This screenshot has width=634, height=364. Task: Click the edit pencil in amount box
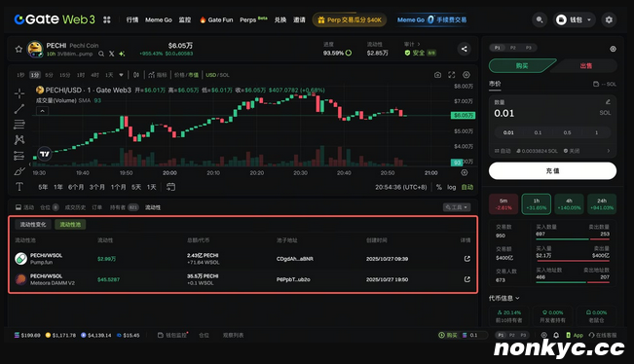(x=608, y=102)
